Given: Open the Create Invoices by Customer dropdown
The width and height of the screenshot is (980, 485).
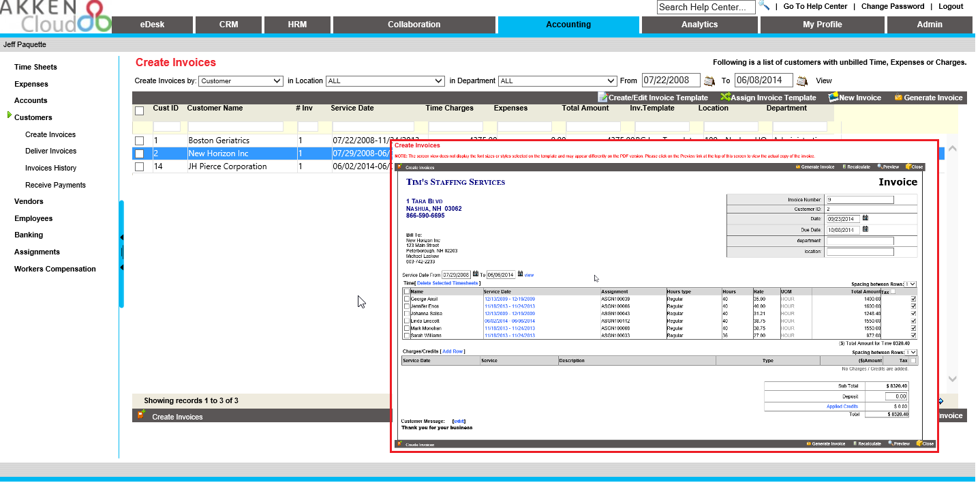Looking at the screenshot, I should click(241, 80).
